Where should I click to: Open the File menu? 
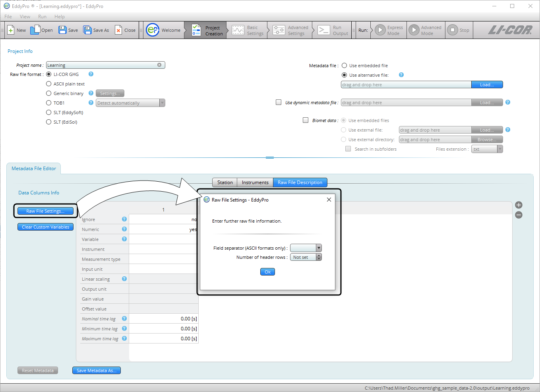[8, 17]
